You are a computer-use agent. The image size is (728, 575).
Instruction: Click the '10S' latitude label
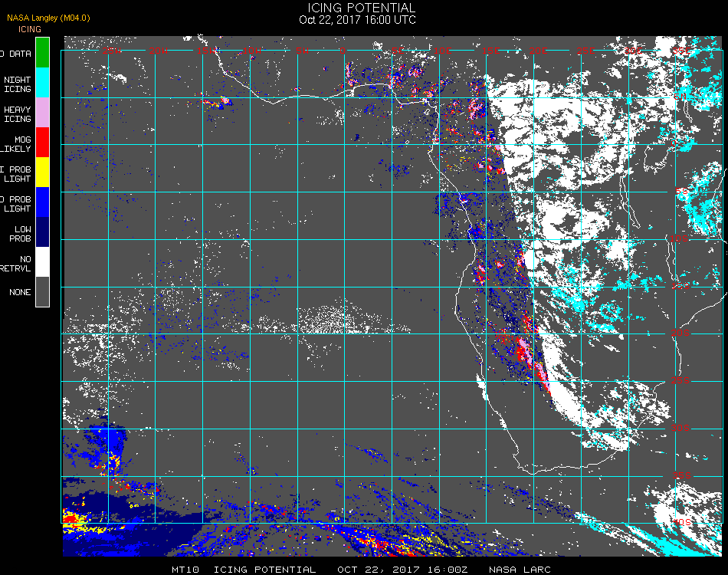pyautogui.click(x=679, y=238)
